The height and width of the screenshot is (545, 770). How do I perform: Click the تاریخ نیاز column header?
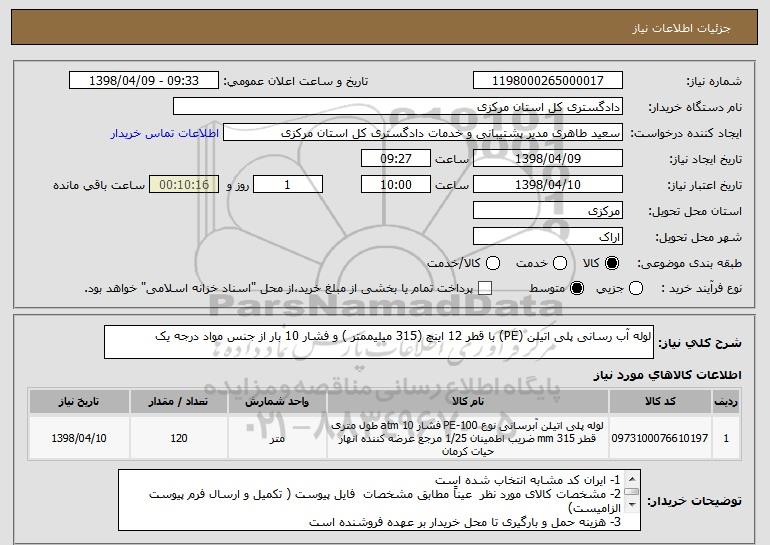79,402
